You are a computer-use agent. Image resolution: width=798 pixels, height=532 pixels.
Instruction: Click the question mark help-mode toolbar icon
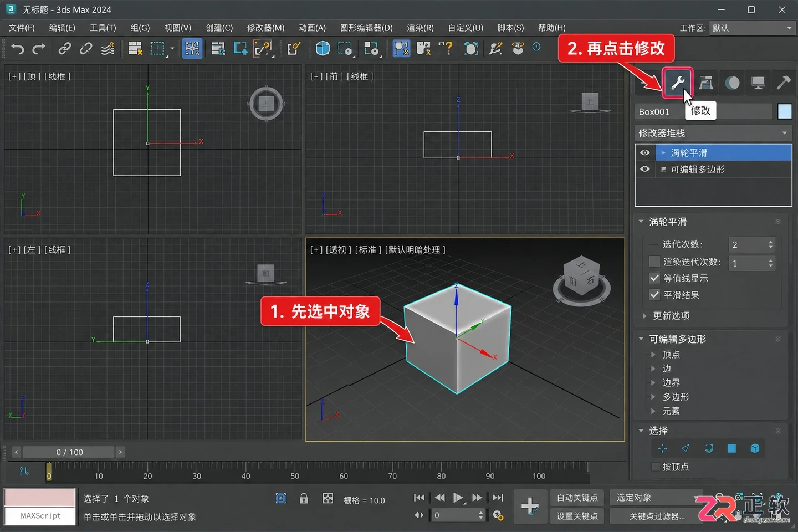point(446,49)
